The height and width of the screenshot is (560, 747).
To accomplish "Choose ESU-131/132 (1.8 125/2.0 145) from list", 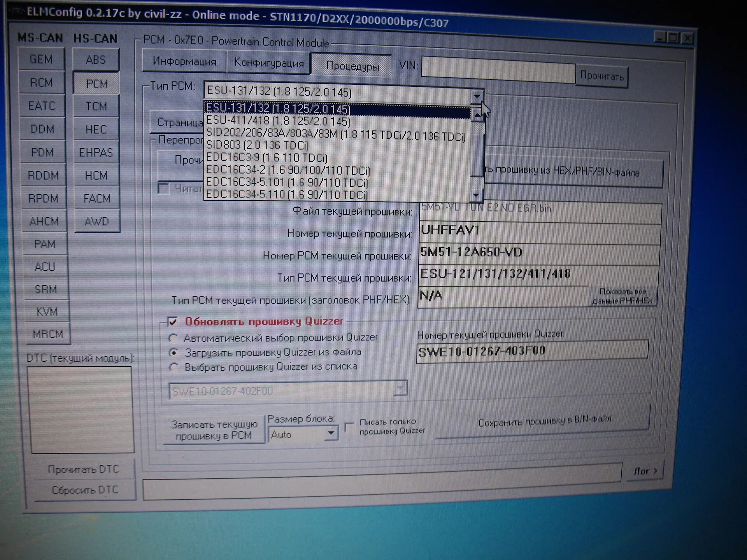I will (x=337, y=109).
